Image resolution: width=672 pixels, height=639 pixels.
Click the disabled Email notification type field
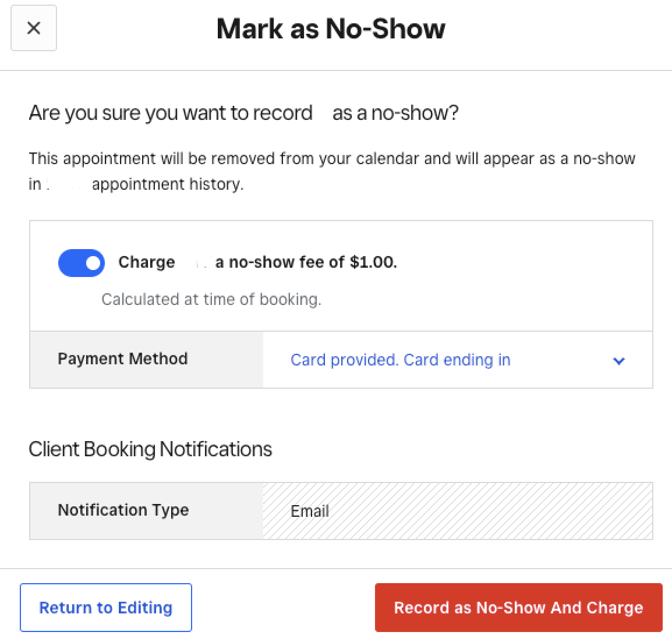click(457, 511)
